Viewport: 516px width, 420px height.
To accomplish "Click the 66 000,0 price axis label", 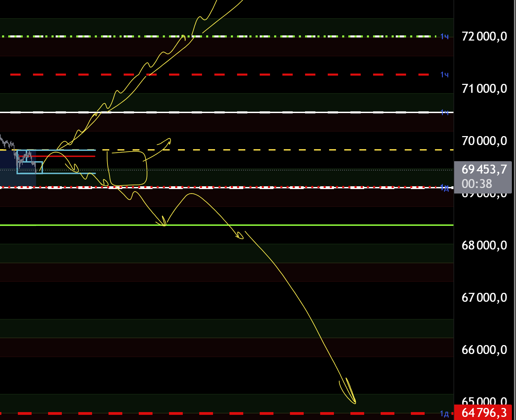I will pyautogui.click(x=484, y=350).
